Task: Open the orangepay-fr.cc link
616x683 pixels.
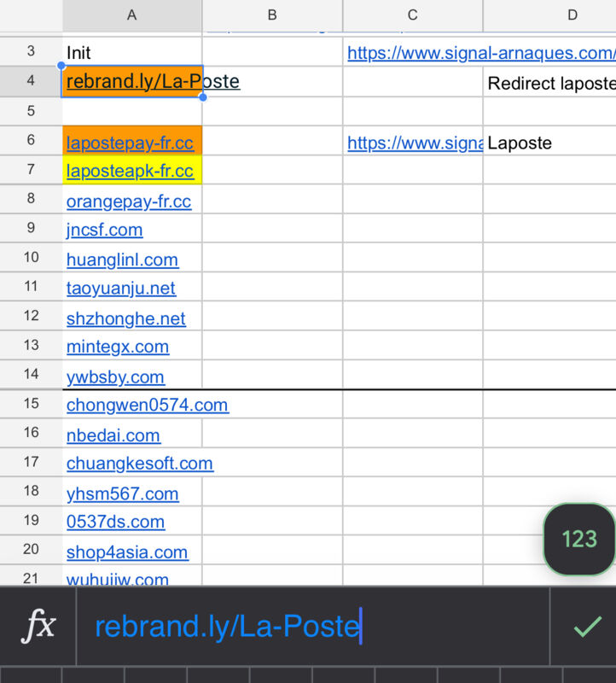Action: 129,201
